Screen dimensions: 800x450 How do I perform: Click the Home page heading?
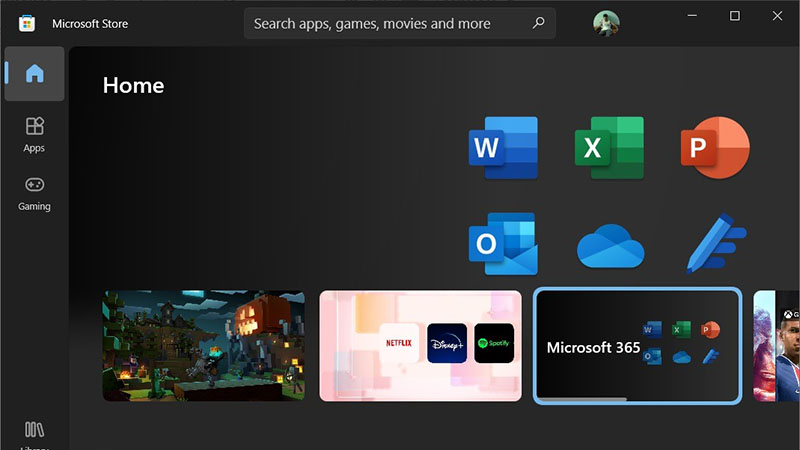tap(133, 85)
